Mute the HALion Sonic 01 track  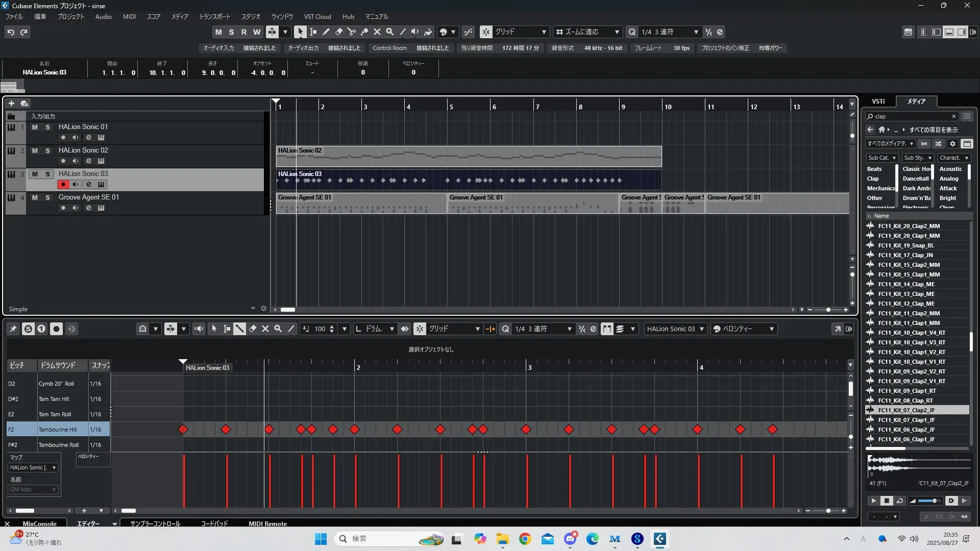tap(35, 127)
